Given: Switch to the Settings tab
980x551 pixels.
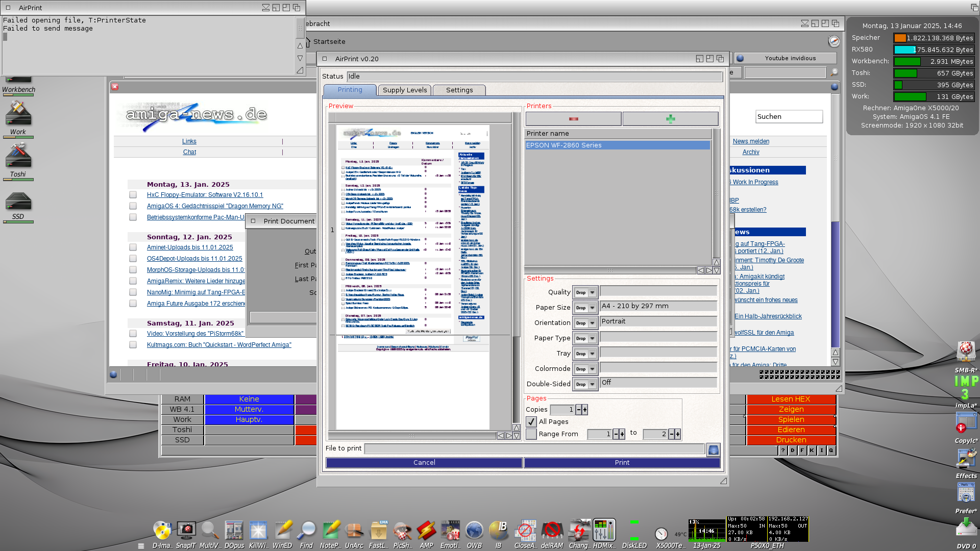Looking at the screenshot, I should click(x=459, y=90).
